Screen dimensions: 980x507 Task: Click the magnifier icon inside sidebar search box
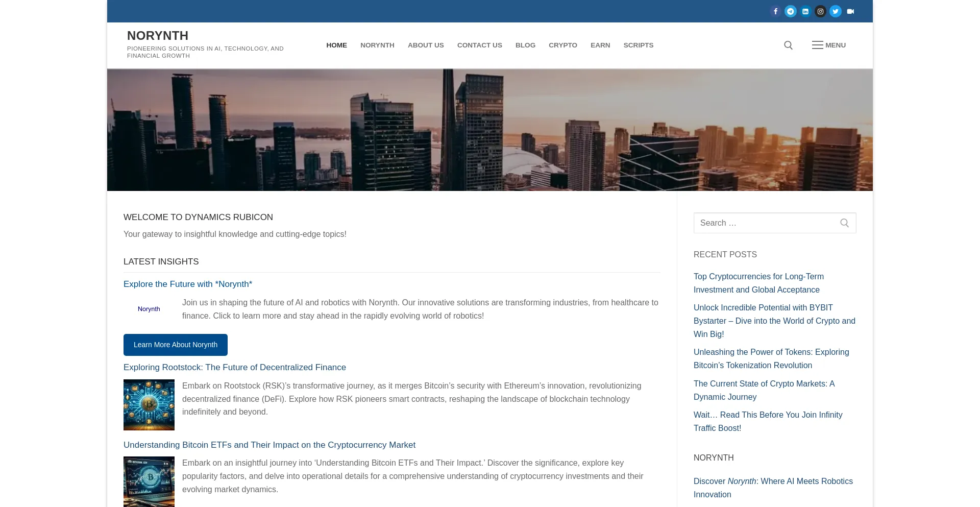click(844, 223)
